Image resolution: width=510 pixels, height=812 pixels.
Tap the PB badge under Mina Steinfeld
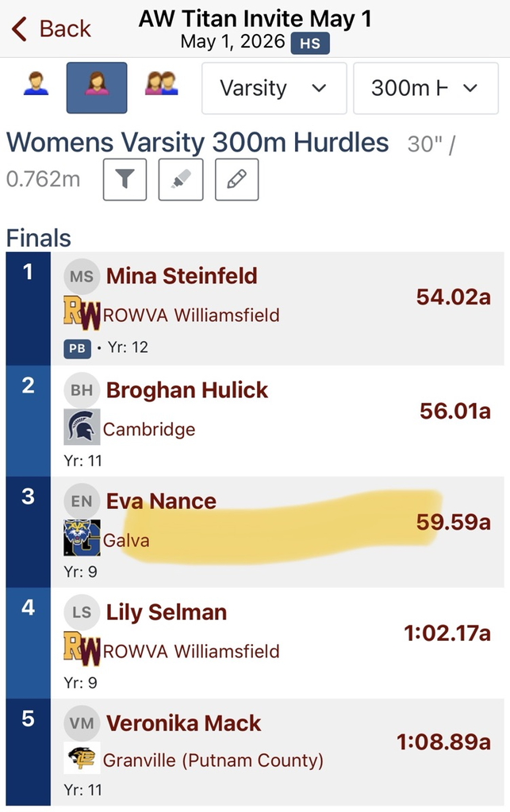click(77, 349)
